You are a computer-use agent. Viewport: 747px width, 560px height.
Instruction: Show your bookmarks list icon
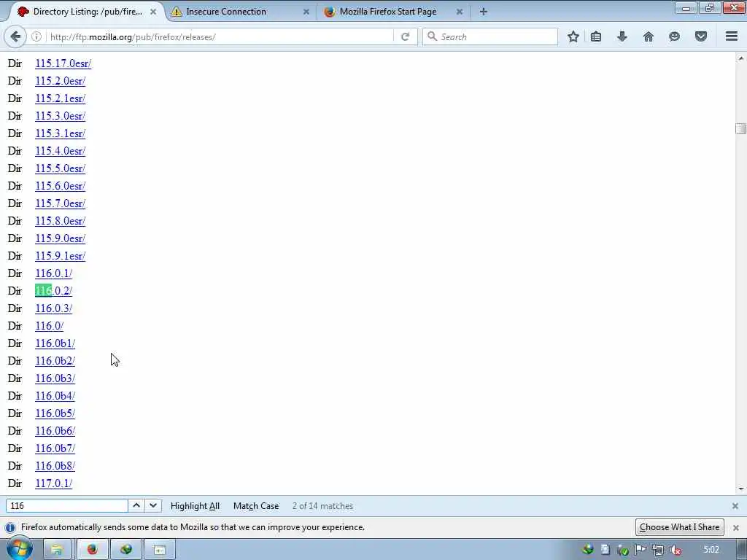click(x=596, y=36)
